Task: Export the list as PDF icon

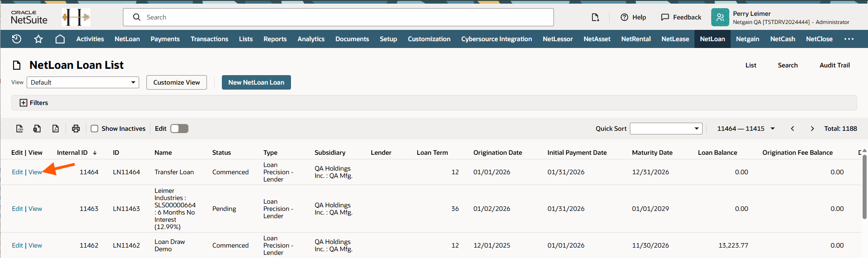Action: pos(56,129)
